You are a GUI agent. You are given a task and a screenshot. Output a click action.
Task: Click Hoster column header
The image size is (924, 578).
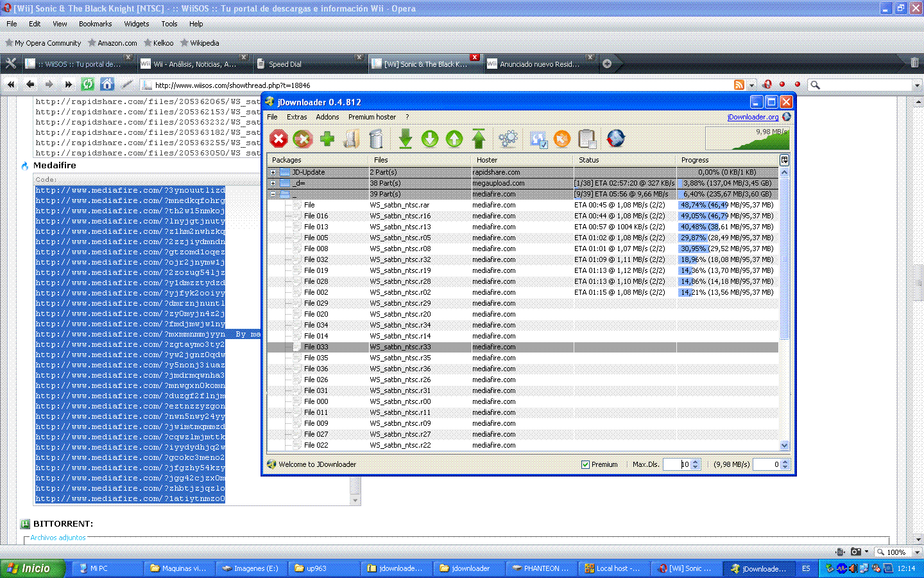pyautogui.click(x=522, y=160)
